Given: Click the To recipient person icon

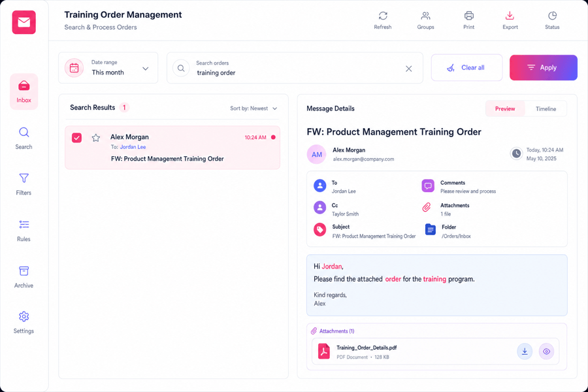Looking at the screenshot, I should click(320, 186).
